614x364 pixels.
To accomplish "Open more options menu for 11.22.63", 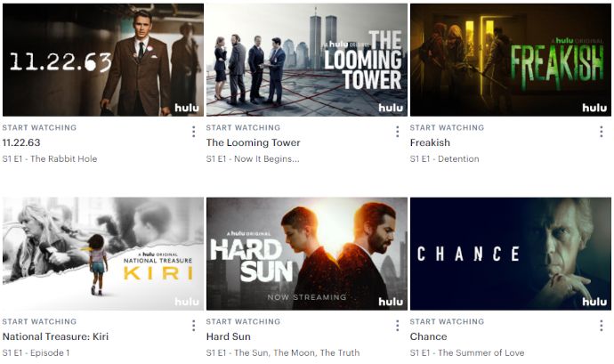I will (x=193, y=132).
